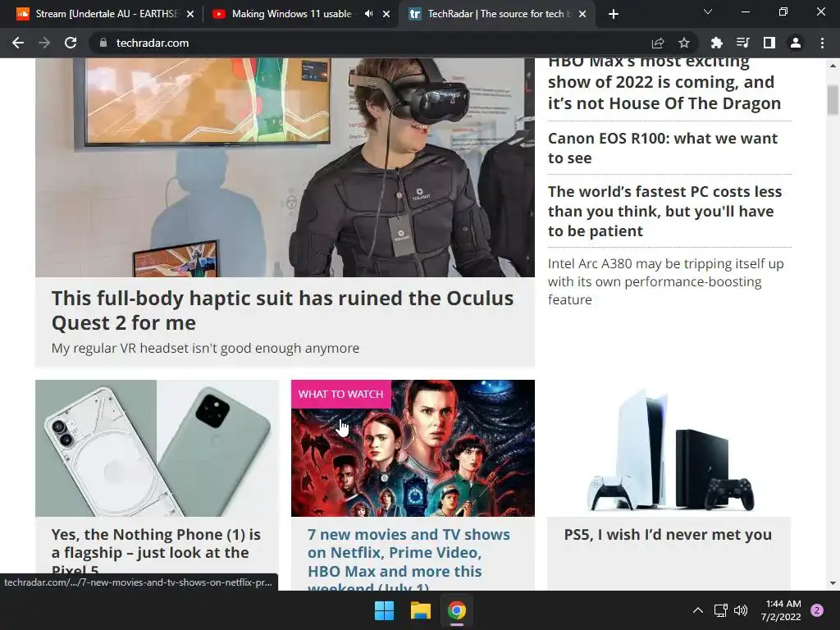
Task: Click the scrollbar down arrow
Action: (833, 583)
